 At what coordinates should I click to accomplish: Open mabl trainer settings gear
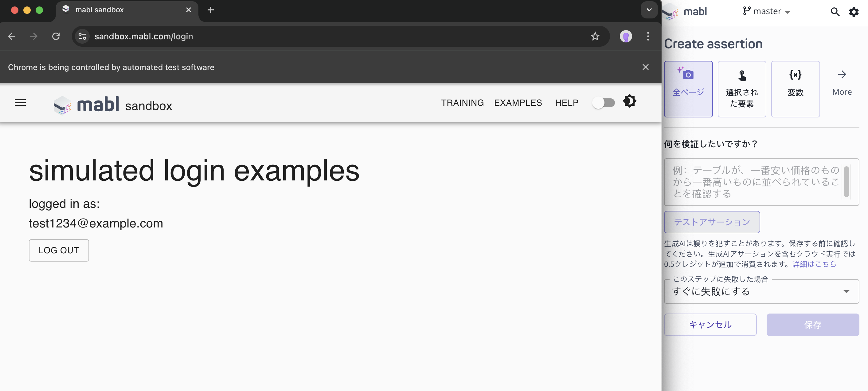pos(854,12)
